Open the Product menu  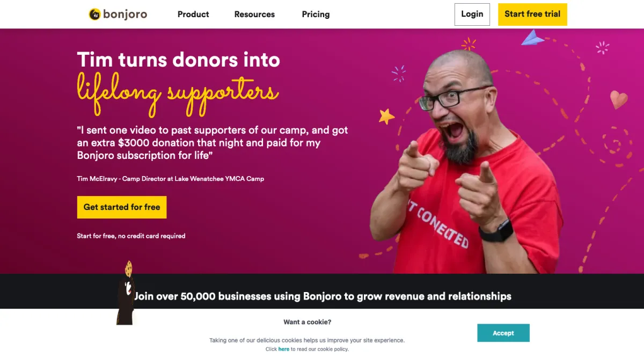point(193,14)
